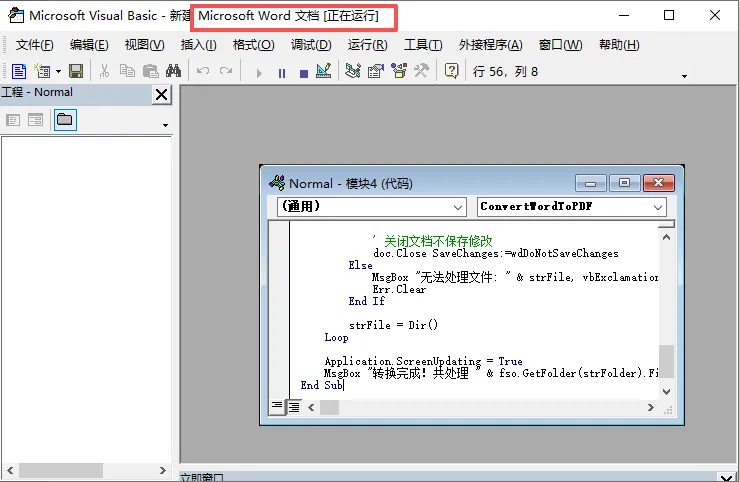Click code window scroll up arrow
The width and height of the screenshot is (740, 482).
(666, 237)
